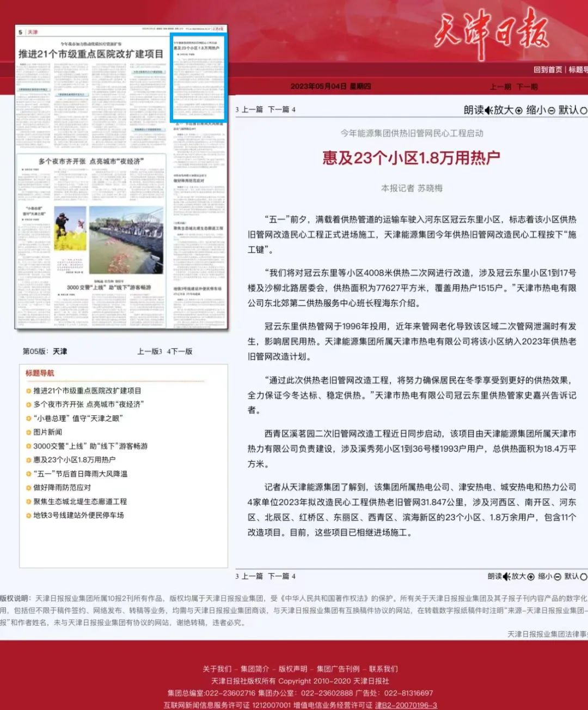Viewport: 588px width, 710px height.
Task: Click the 版权声明 footer link
Action: [293, 669]
